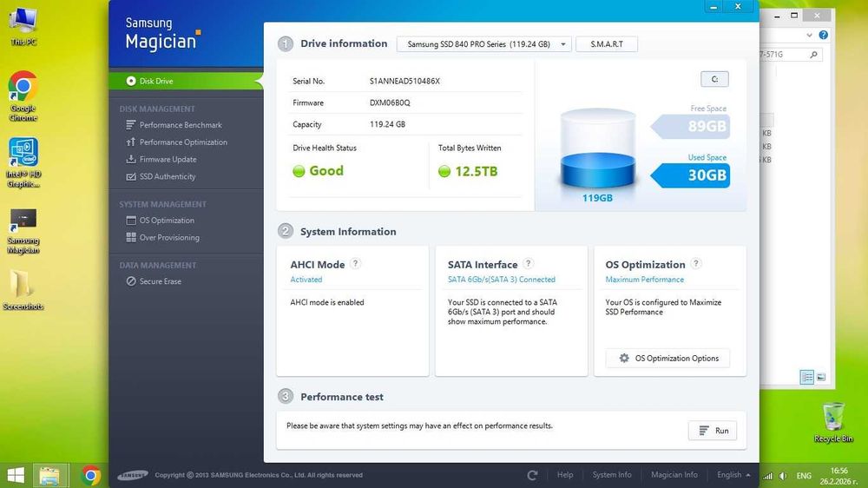This screenshot has width=868, height=488.
Task: Expand the ribbon chevron in Explorer window
Action: point(809,35)
